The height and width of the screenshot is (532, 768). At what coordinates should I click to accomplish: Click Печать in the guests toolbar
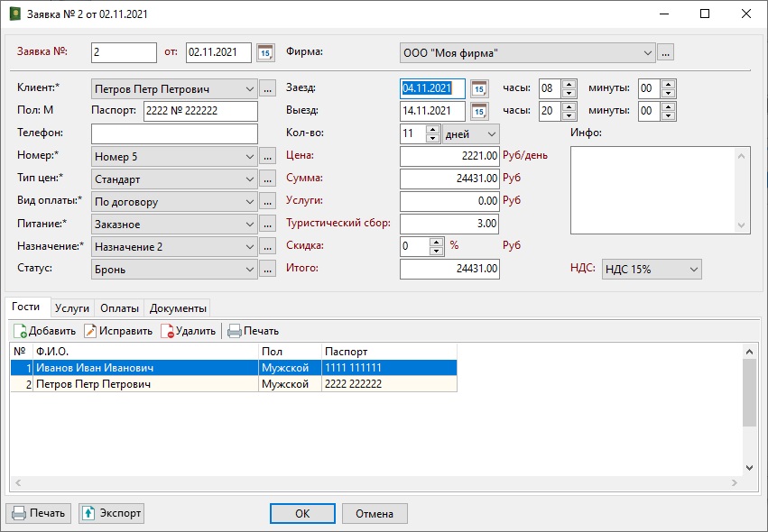point(253,331)
